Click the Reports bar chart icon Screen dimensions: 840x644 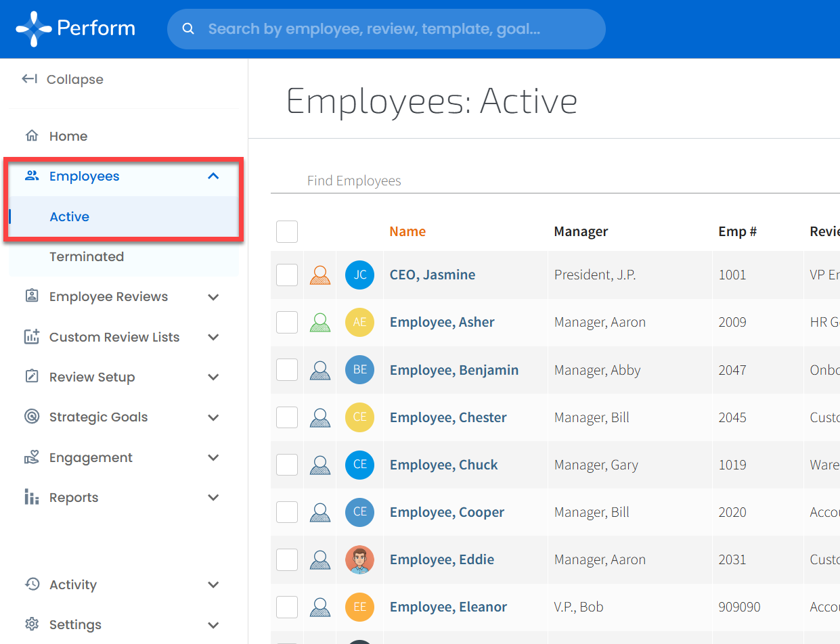pos(31,497)
